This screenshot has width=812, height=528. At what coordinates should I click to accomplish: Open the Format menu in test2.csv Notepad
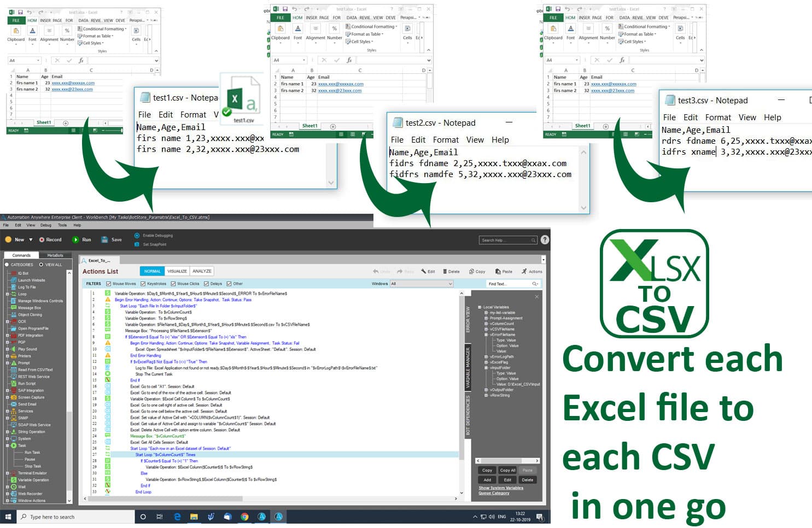click(x=446, y=140)
